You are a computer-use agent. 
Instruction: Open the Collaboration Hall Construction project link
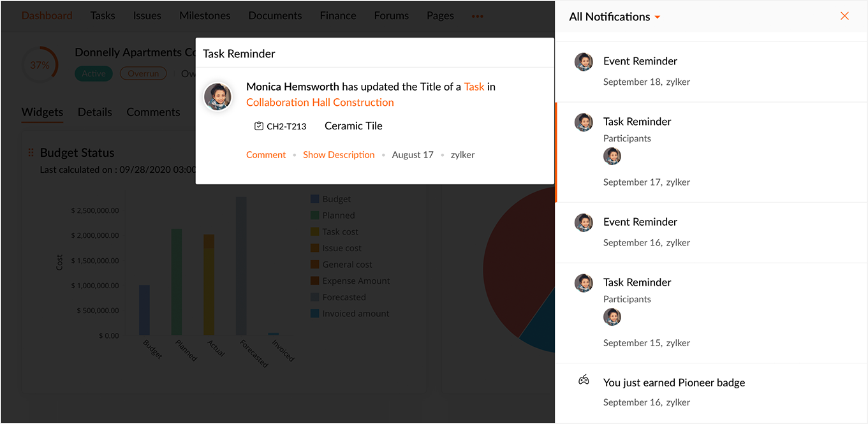pos(320,103)
